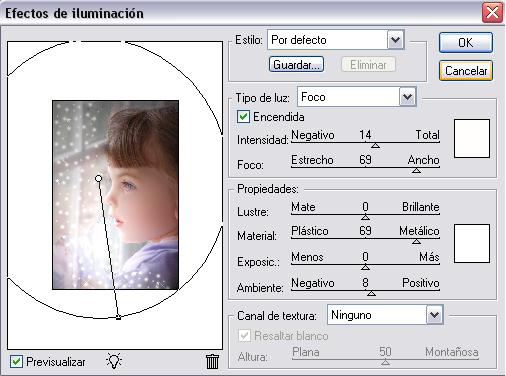Viewport: 506px width, 376px height.
Task: Click the Exposic. slider handle
Action: (365, 268)
